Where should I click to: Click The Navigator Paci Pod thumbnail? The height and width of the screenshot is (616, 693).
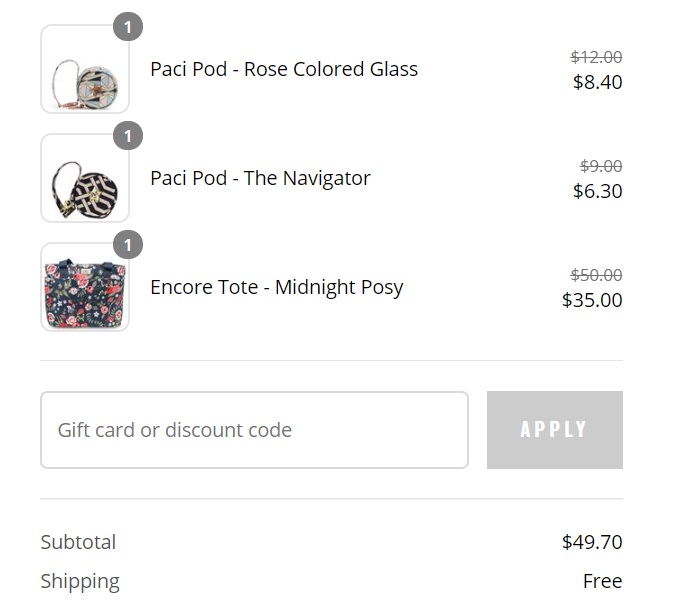click(85, 179)
